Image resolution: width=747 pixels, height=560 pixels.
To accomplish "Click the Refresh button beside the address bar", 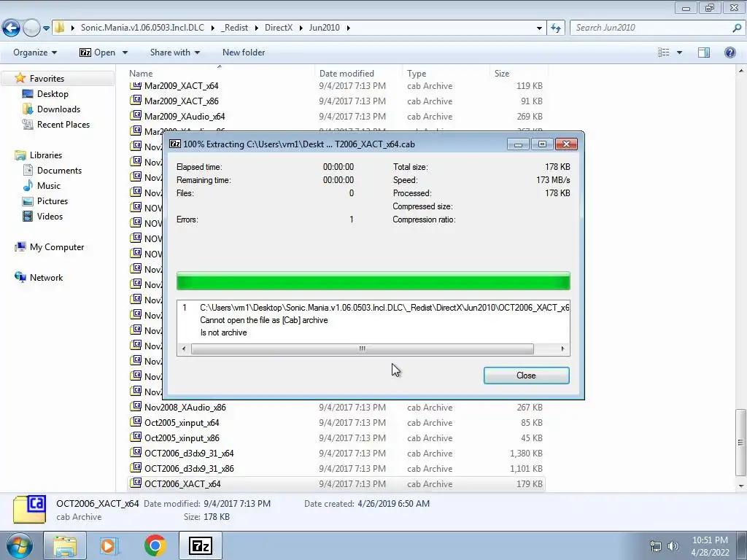I will (555, 28).
